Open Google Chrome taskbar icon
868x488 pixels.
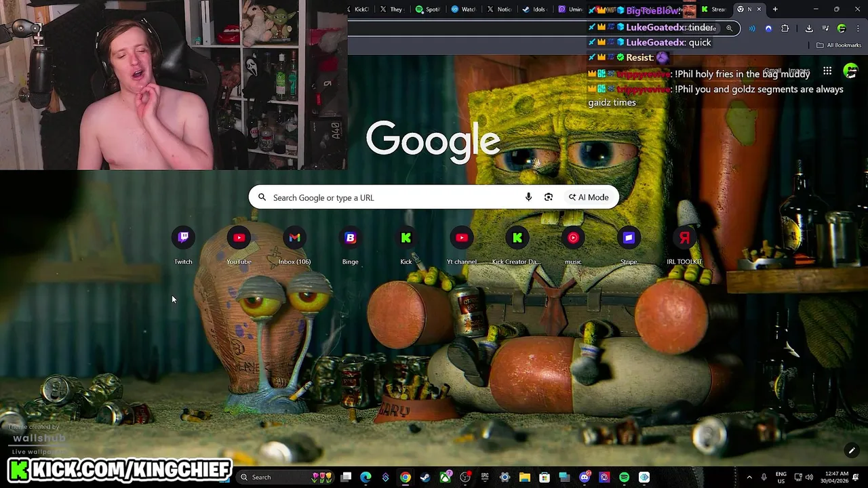[x=406, y=477]
